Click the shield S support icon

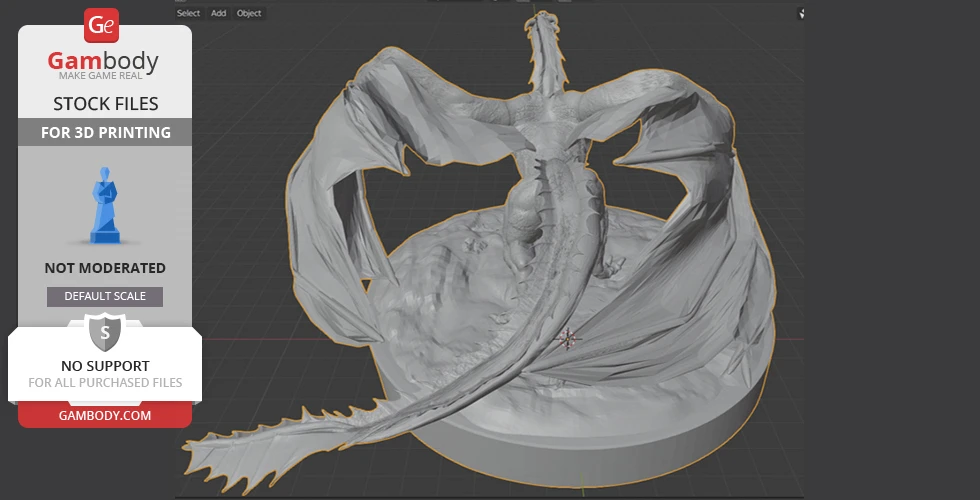coord(105,332)
